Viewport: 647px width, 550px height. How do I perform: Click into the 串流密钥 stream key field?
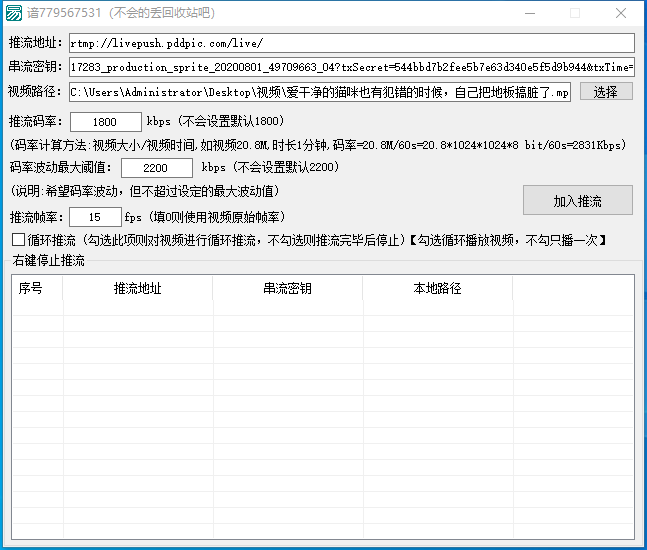[x=351, y=68]
